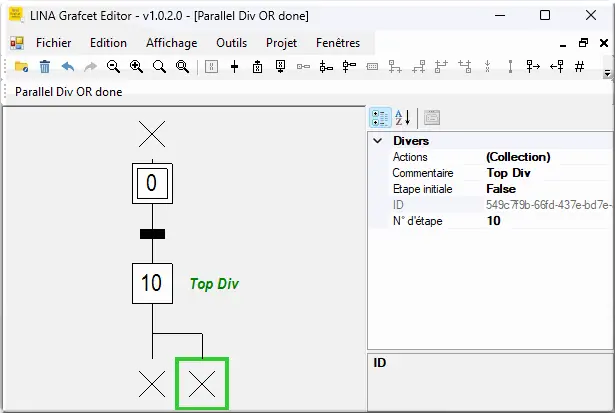Click the grayed horizontal link tool
The width and height of the screenshot is (615, 413).
[x=303, y=67]
